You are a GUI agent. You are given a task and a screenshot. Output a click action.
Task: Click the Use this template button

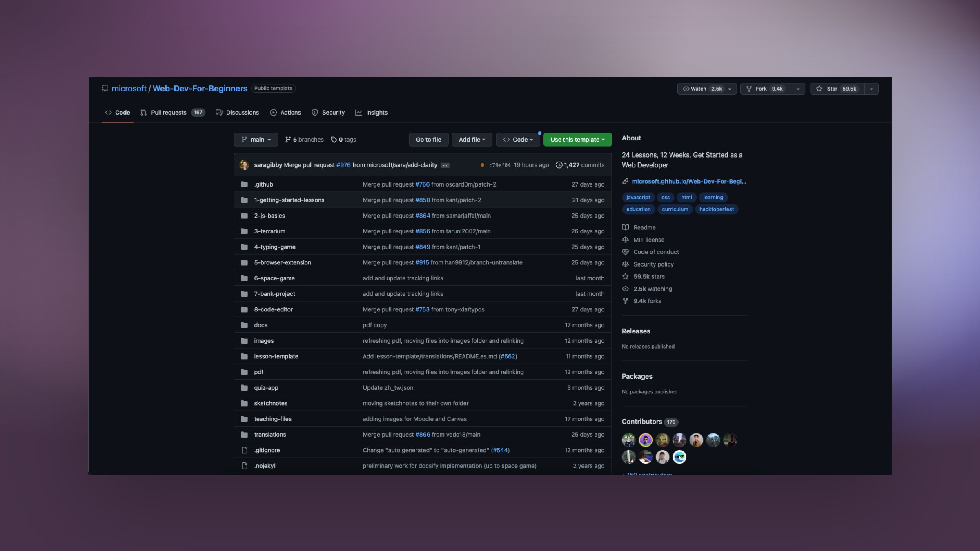tap(577, 139)
